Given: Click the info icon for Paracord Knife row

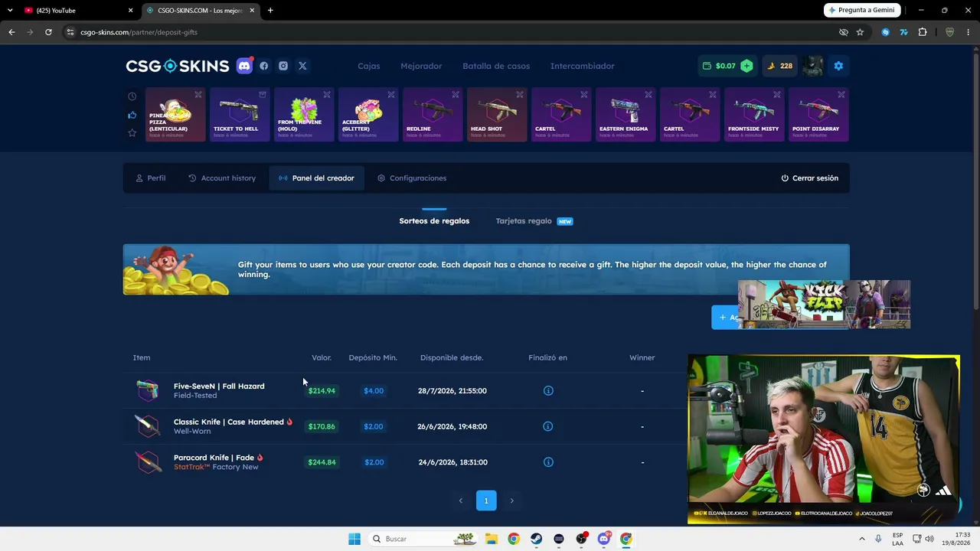Looking at the screenshot, I should click(548, 462).
